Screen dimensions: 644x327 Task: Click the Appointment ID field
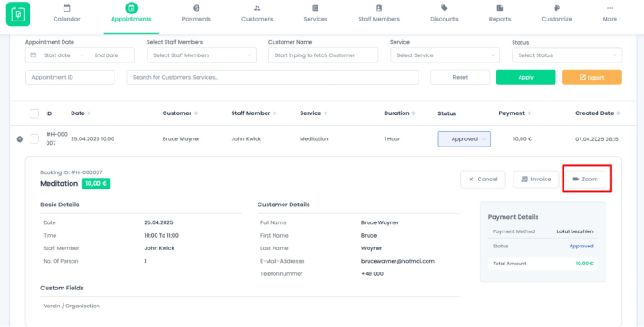point(70,77)
